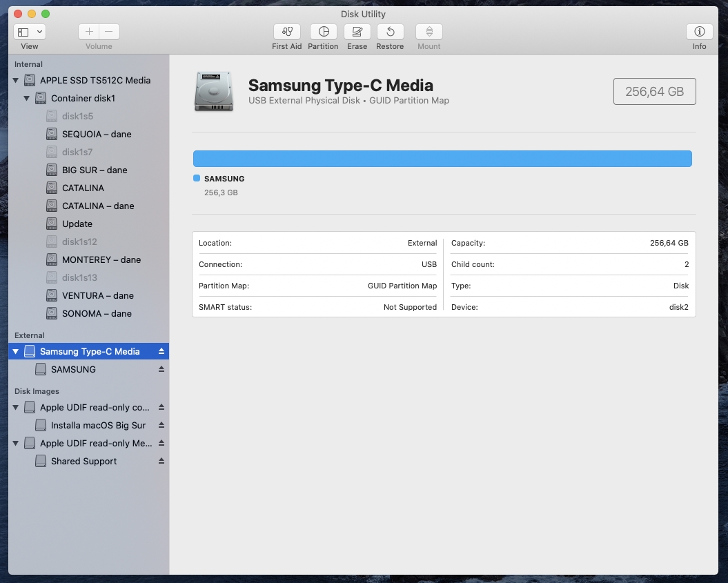
Task: Select BIG SUR – dane volume
Action: (89, 170)
